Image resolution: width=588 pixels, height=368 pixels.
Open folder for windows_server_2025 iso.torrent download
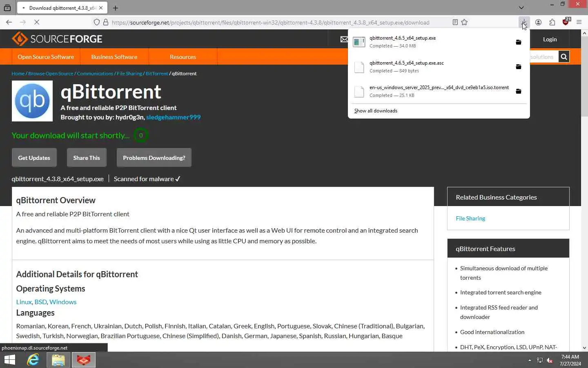[x=519, y=91]
